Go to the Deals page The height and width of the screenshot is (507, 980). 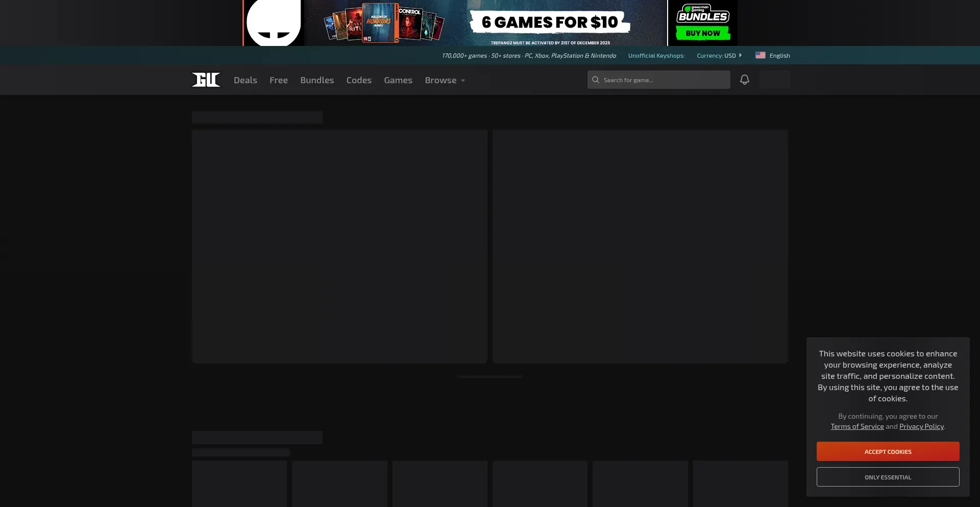point(245,80)
